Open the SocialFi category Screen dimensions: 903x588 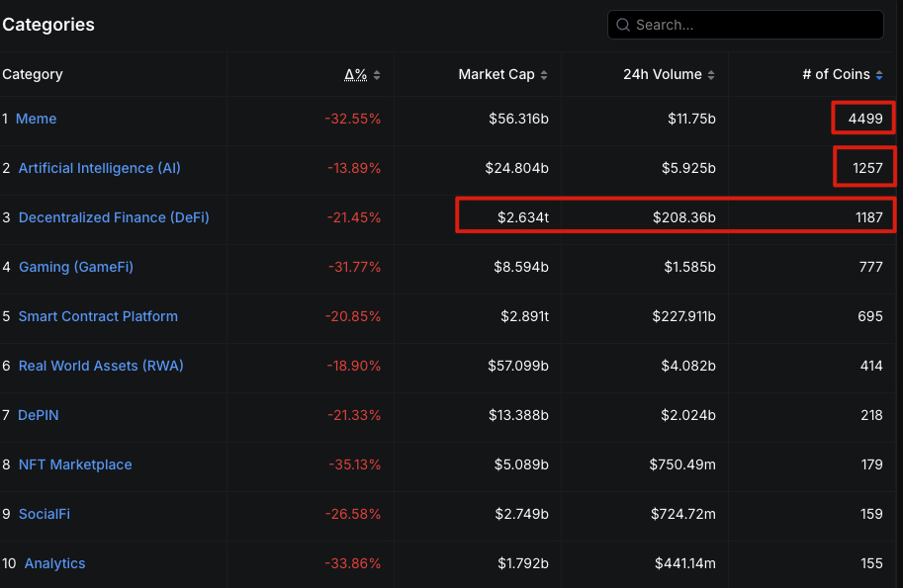45,514
